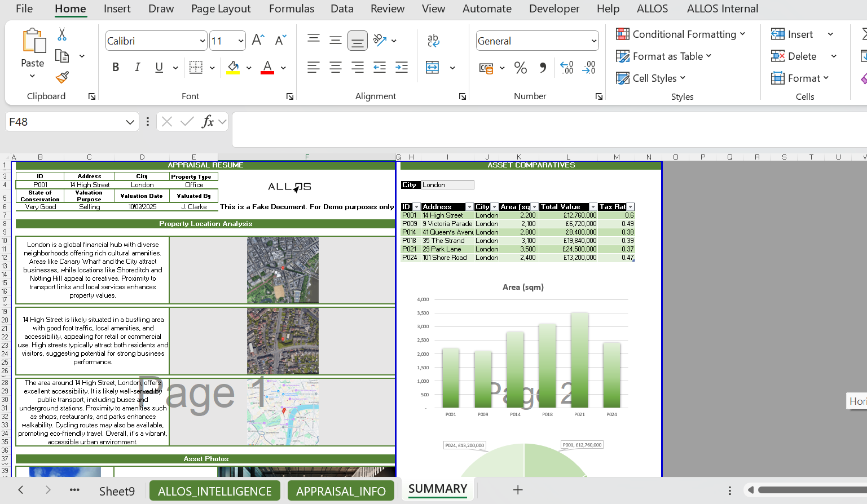
Task: Open the Page Layout ribbon tab
Action: click(221, 9)
